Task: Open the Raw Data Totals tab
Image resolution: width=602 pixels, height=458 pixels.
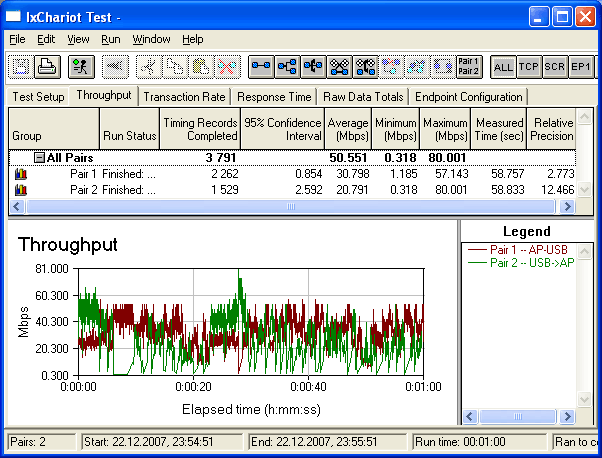Action: point(363,97)
